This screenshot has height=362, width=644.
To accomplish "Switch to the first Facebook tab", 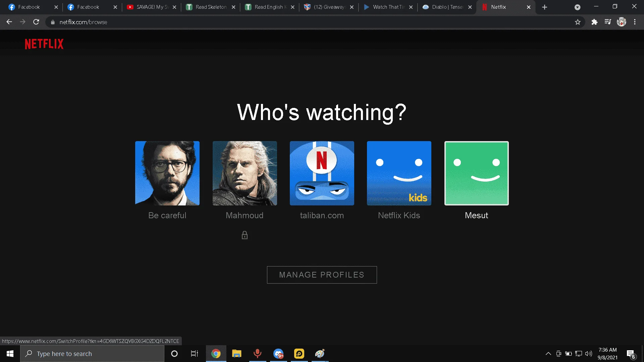I will (x=33, y=7).
